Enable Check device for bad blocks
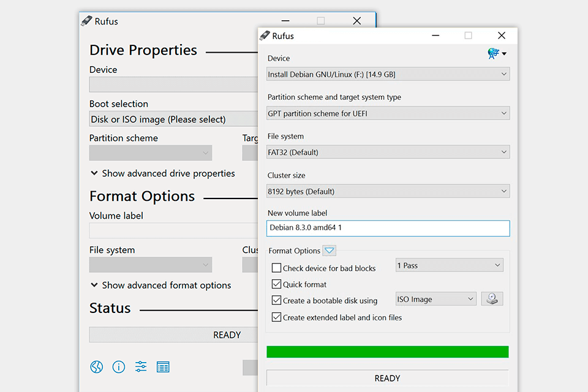Image resolution: width=588 pixels, height=392 pixels. tap(276, 268)
